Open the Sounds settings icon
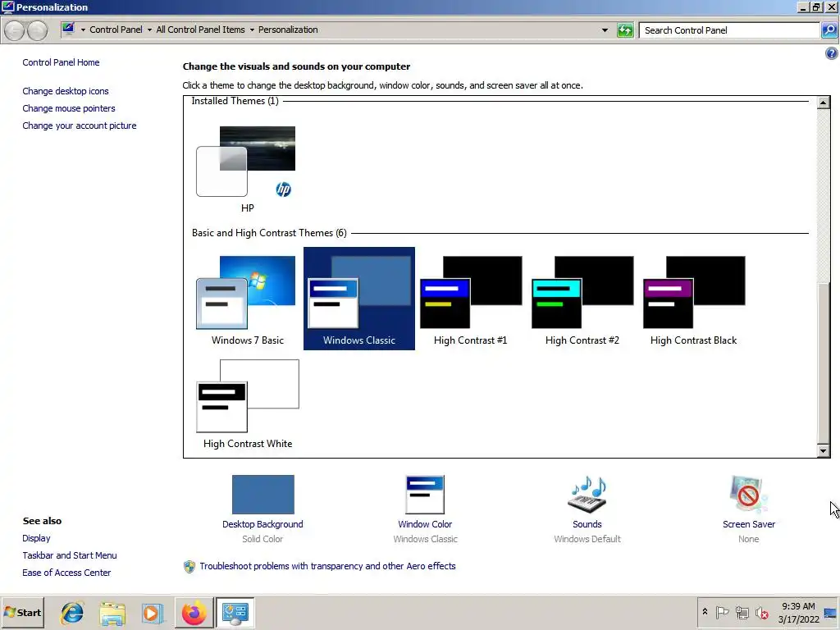 tap(587, 495)
